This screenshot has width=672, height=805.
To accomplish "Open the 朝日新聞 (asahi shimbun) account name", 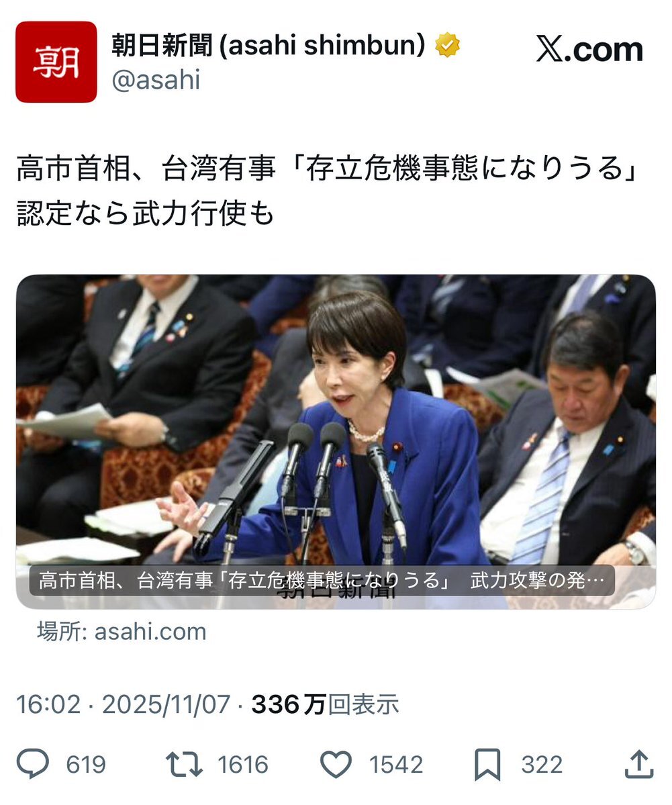I will [x=269, y=45].
